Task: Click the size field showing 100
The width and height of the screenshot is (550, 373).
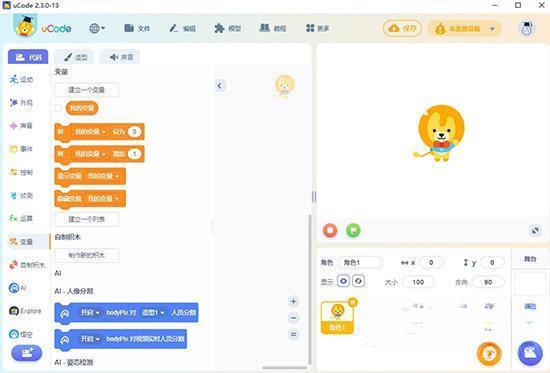Action: click(x=418, y=282)
